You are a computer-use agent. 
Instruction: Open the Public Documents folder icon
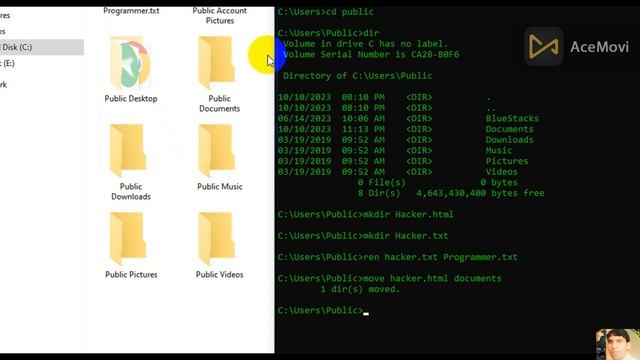(217, 63)
